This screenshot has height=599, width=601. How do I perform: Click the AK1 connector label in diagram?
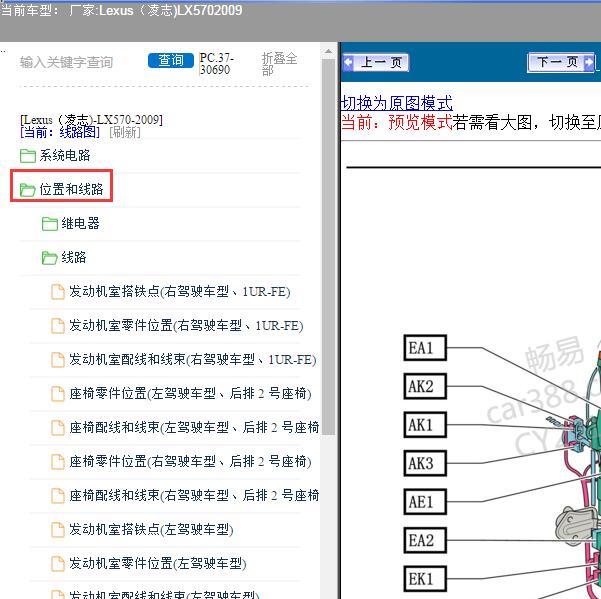(425, 425)
